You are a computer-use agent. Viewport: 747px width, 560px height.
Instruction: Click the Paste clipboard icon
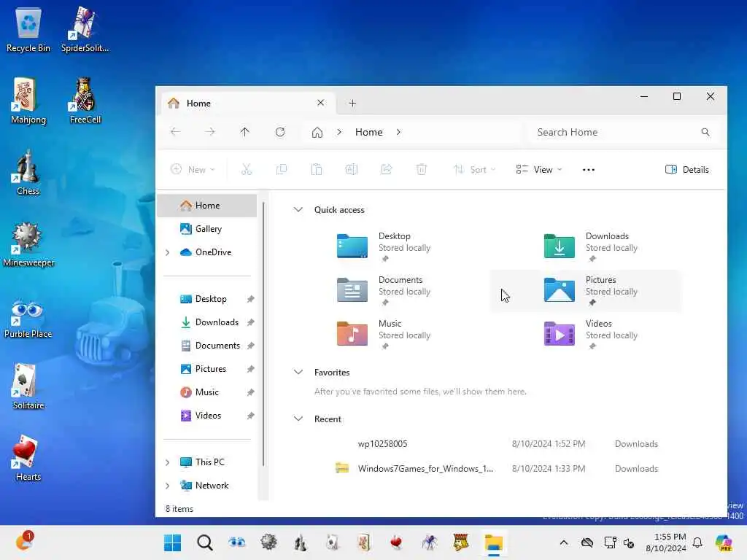317,169
